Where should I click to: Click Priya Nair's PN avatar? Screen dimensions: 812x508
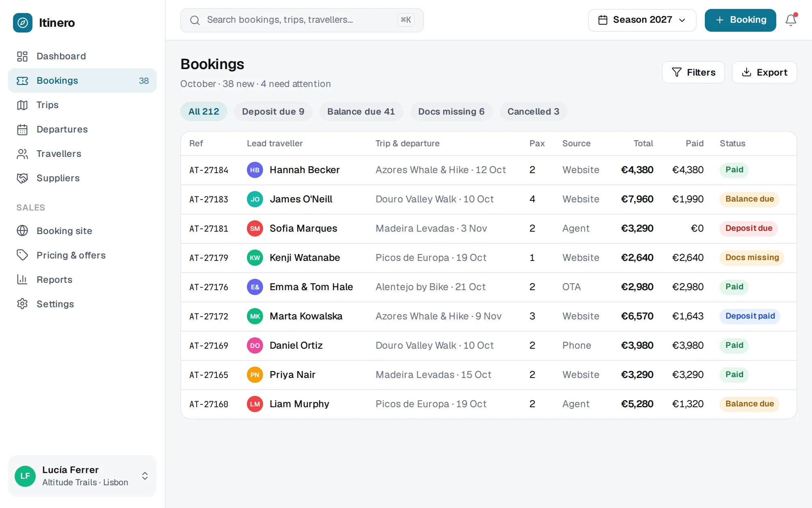[255, 375]
